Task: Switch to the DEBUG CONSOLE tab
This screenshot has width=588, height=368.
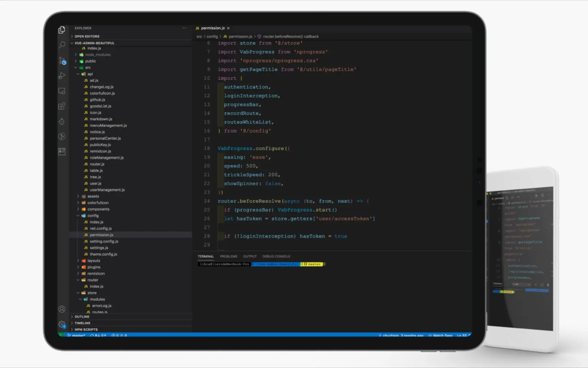Action: [x=276, y=256]
